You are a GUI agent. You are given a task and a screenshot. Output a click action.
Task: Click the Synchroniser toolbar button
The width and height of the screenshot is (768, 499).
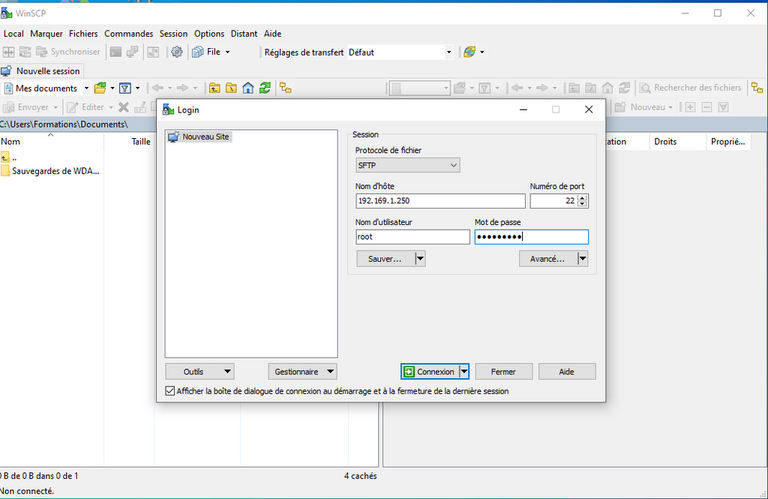[68, 52]
